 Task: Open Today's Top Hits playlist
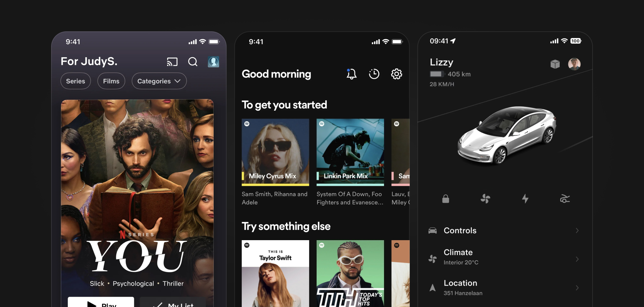pos(350,273)
